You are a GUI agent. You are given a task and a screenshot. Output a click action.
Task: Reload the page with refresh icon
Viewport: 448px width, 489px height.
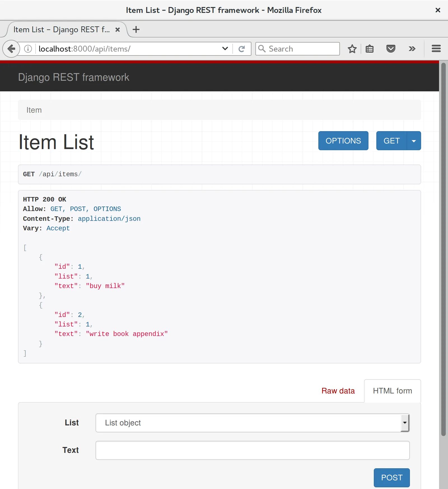pyautogui.click(x=242, y=49)
